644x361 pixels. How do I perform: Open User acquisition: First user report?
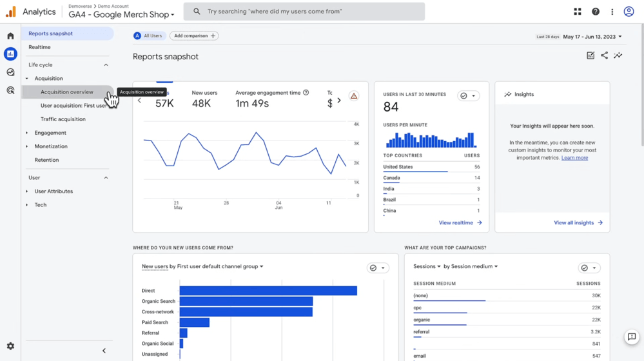73,106
